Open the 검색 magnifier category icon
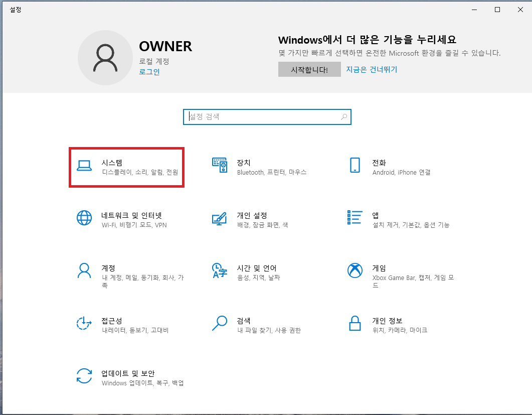532x415 pixels. pos(220,323)
